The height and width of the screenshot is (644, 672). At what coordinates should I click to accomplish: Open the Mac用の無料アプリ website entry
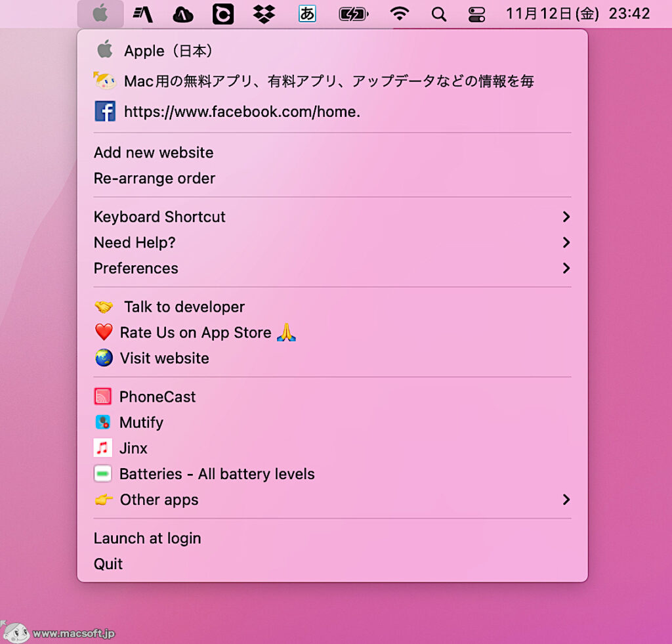pyautogui.click(x=332, y=81)
